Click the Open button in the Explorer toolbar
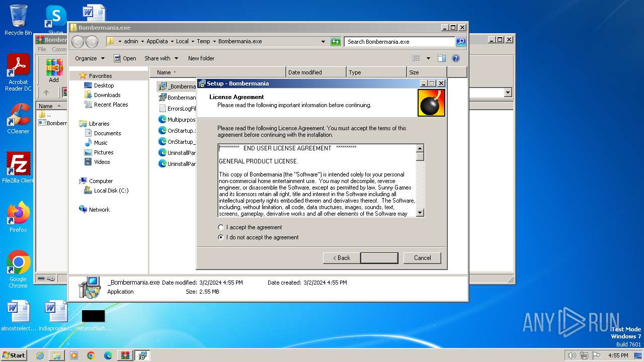 [125, 58]
